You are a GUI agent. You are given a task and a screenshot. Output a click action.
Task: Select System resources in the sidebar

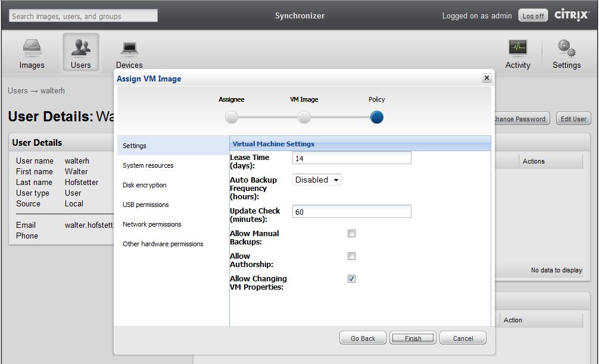pyautogui.click(x=148, y=165)
